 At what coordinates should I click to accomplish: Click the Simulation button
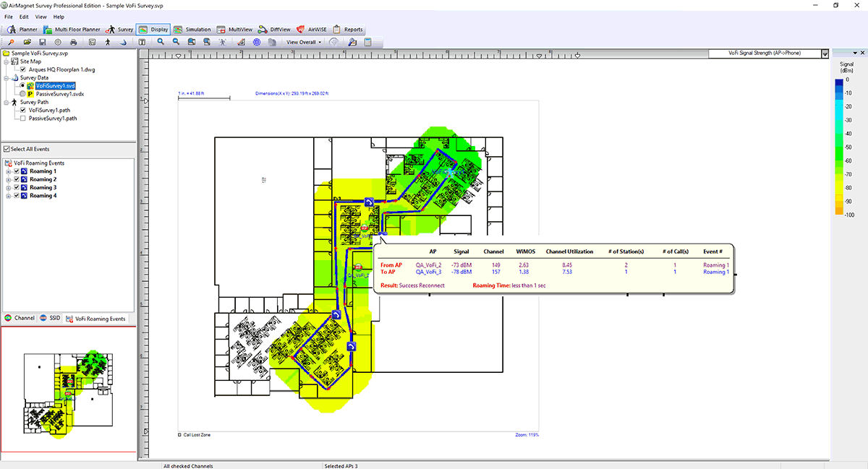click(x=192, y=30)
